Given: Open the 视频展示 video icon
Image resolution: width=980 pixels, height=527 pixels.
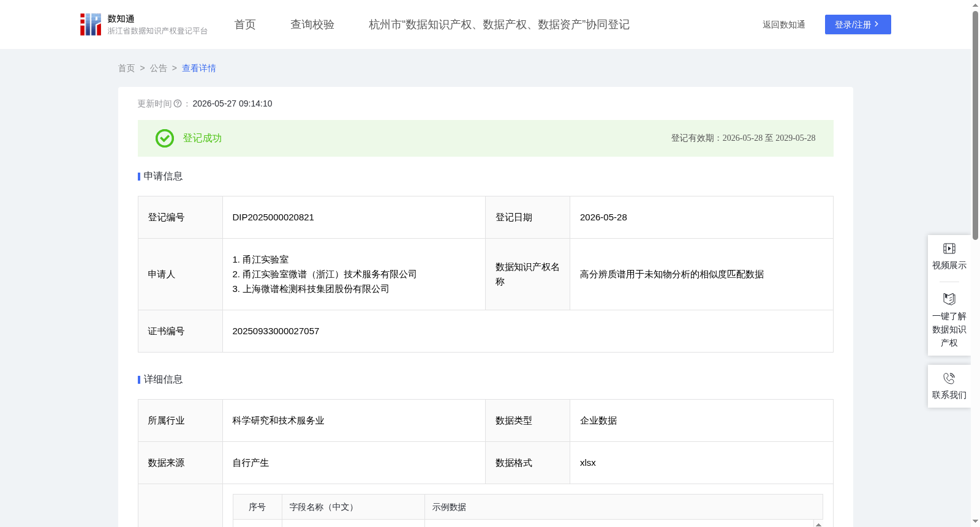Looking at the screenshot, I should (x=949, y=249).
